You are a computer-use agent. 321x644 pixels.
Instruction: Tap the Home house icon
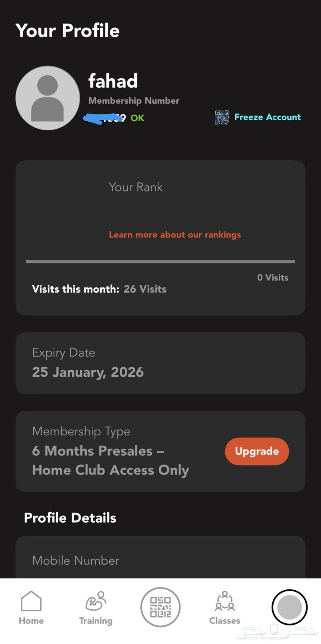pyautogui.click(x=31, y=601)
